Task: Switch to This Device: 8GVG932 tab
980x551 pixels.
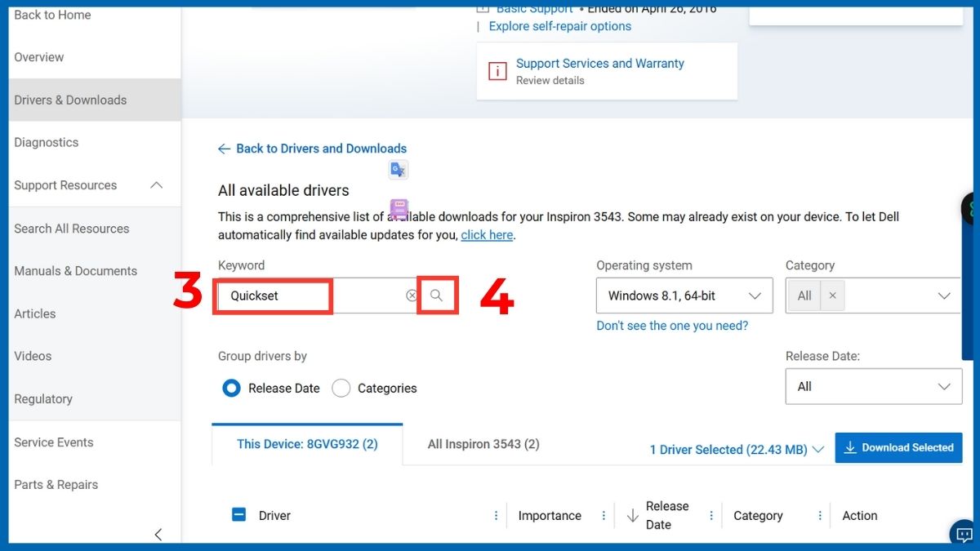Action: pos(307,445)
